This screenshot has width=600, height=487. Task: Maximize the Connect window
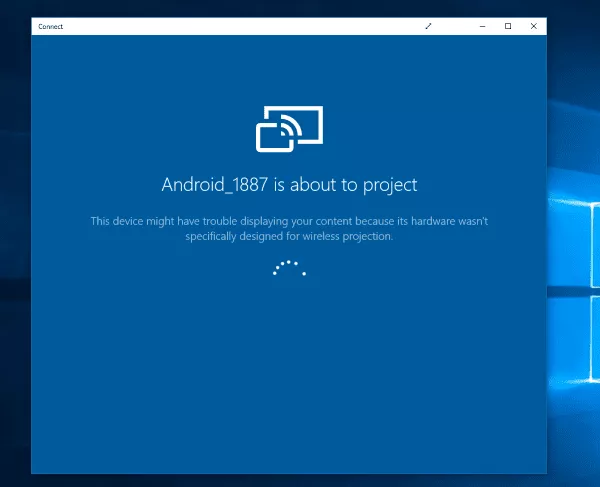(x=508, y=26)
